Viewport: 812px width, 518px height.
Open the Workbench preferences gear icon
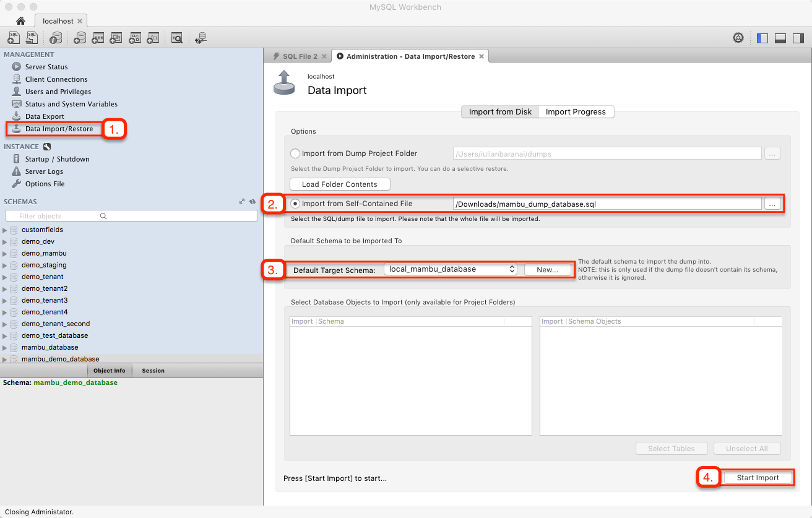[738, 38]
